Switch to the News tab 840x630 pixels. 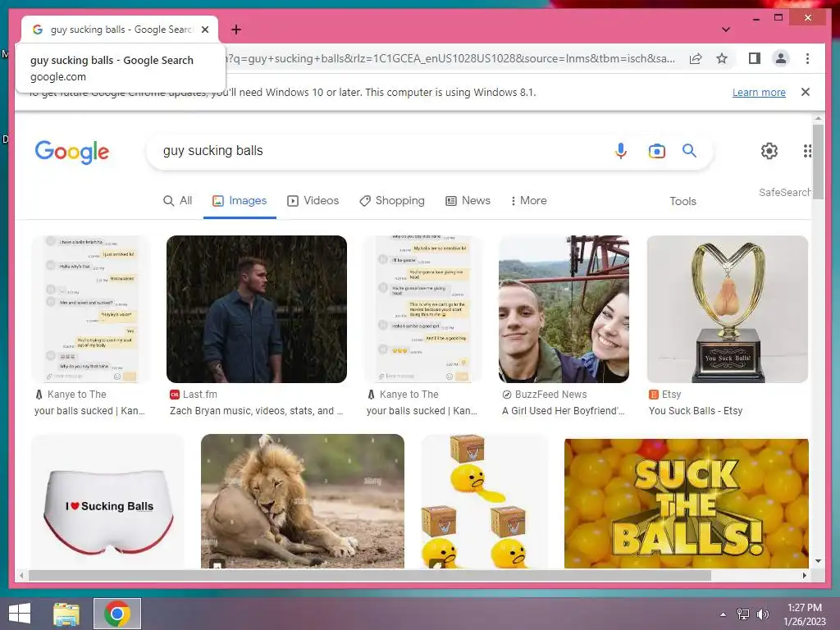coord(468,201)
